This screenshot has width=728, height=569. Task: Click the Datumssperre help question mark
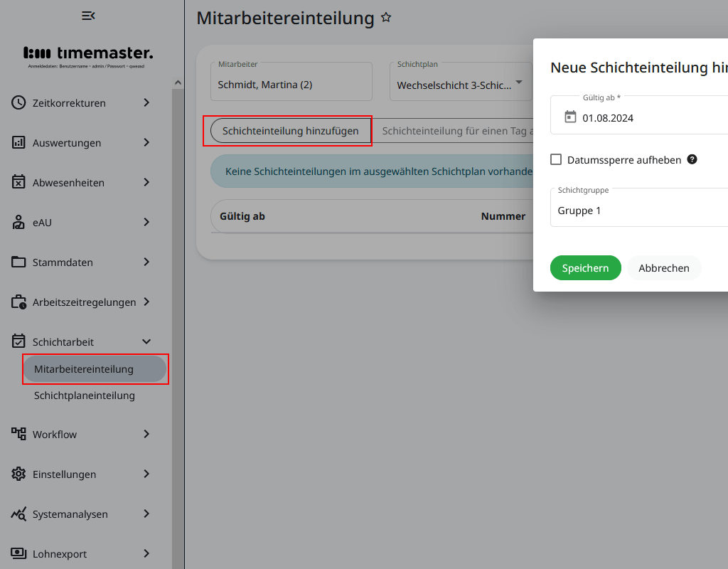(x=692, y=159)
